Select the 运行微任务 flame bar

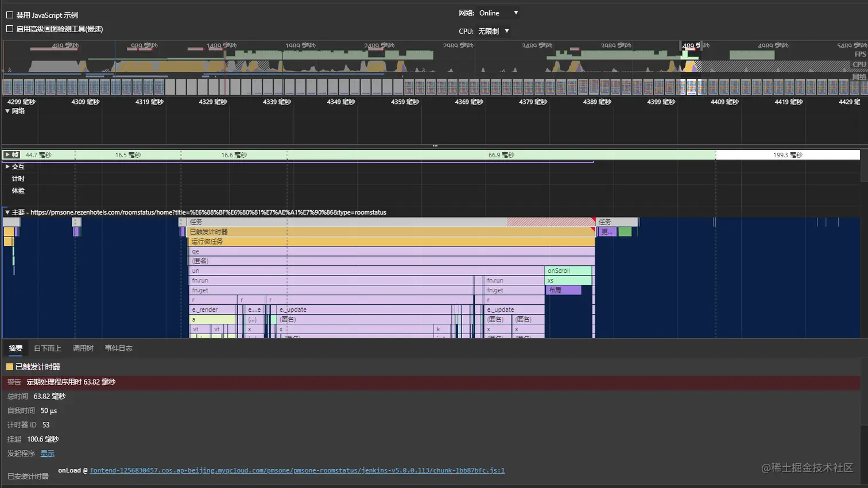(392, 241)
